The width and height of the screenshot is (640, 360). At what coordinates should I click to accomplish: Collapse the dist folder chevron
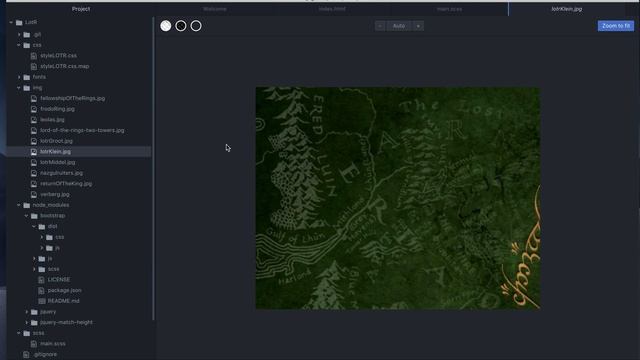[34, 226]
